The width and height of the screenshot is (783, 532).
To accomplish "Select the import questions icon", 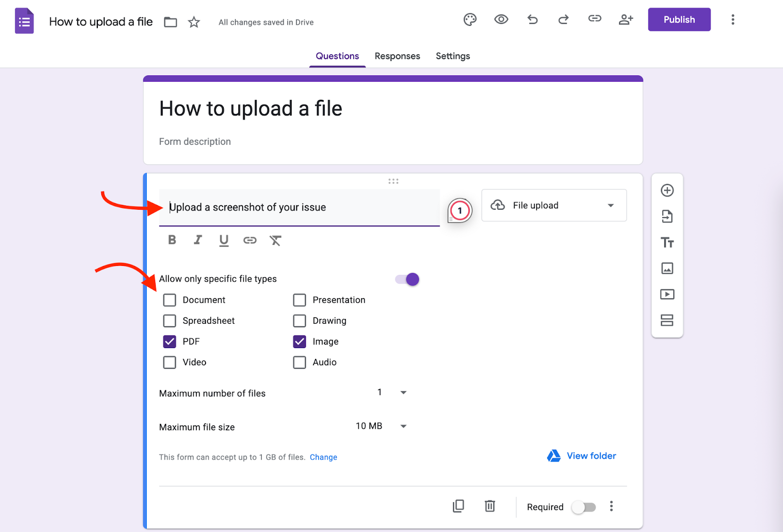I will pyautogui.click(x=667, y=216).
